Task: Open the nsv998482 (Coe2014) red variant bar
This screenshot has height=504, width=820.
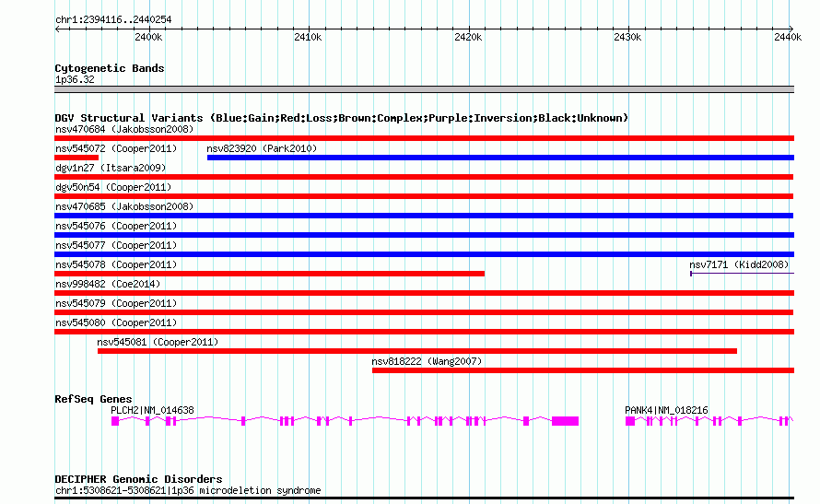Action: [x=424, y=293]
